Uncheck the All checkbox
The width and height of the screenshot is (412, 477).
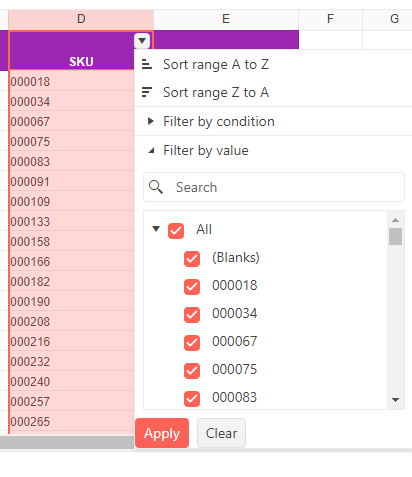pos(176,231)
